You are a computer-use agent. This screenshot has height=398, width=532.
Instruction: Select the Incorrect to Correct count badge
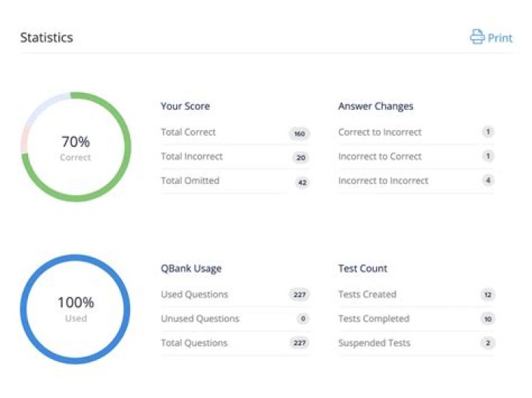488,157
